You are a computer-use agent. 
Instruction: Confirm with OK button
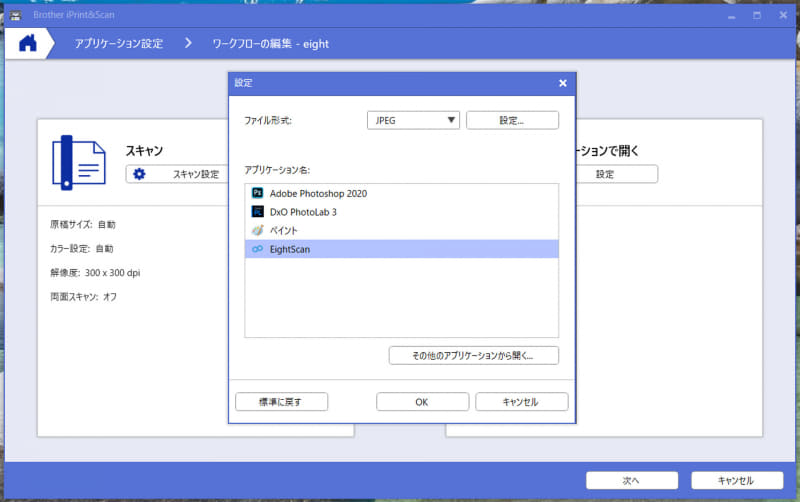coord(422,401)
